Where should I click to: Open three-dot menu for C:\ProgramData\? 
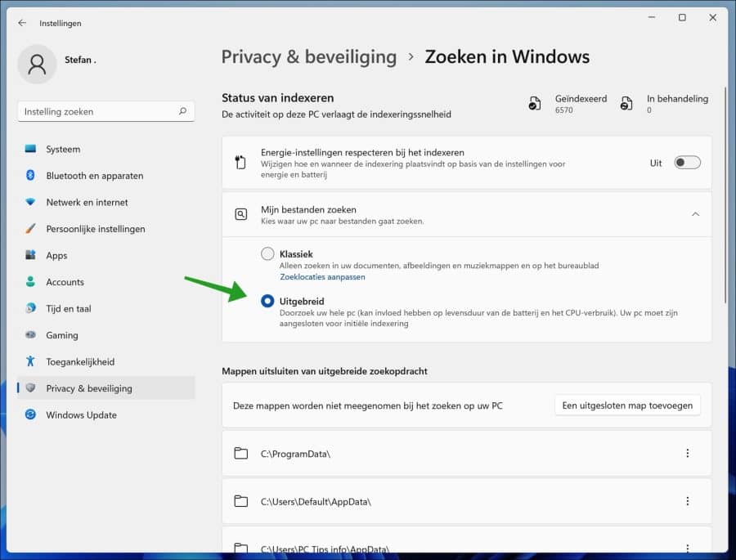point(687,453)
